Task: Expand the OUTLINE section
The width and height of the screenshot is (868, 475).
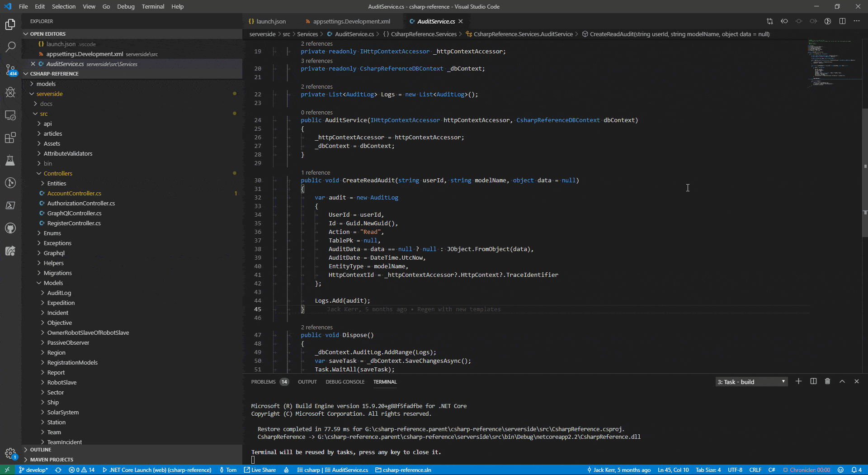Action: (x=40, y=450)
